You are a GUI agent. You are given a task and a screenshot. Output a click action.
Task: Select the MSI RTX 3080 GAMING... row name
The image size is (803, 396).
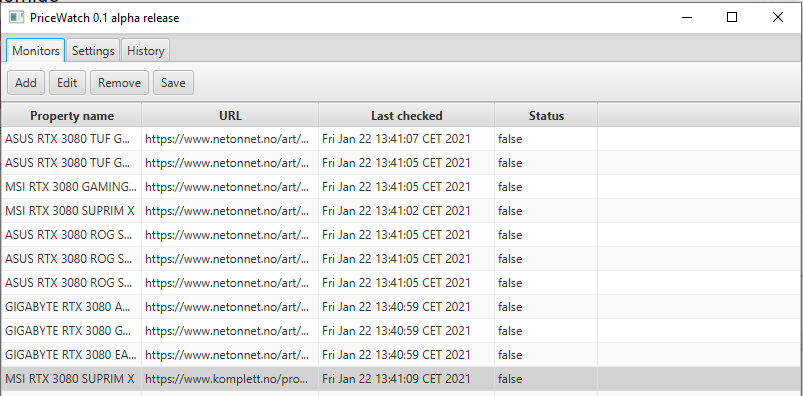pos(71,187)
